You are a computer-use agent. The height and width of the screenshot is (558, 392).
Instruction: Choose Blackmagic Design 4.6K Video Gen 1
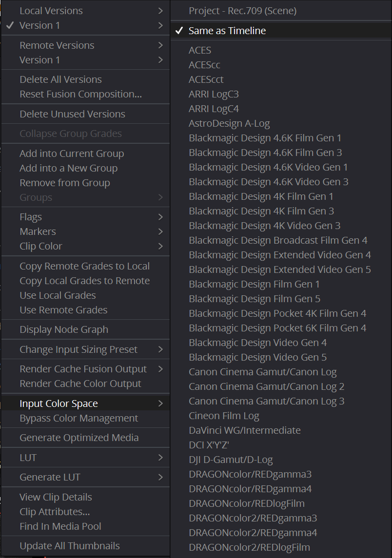281,167
